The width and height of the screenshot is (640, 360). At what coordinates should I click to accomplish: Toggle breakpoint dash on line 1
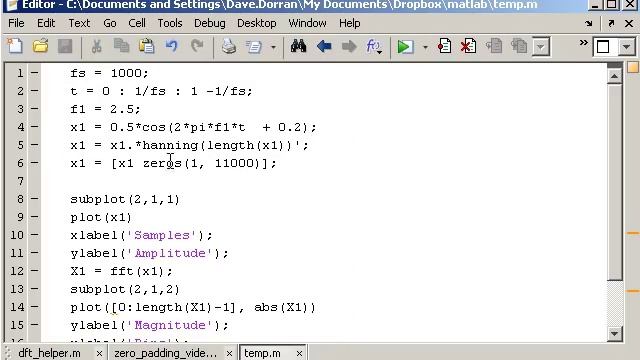pyautogui.click(x=34, y=73)
